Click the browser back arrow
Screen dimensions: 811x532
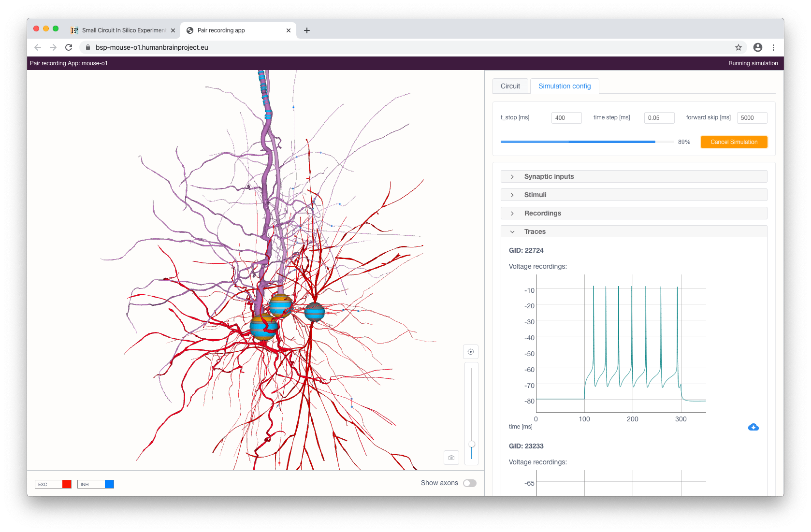38,47
